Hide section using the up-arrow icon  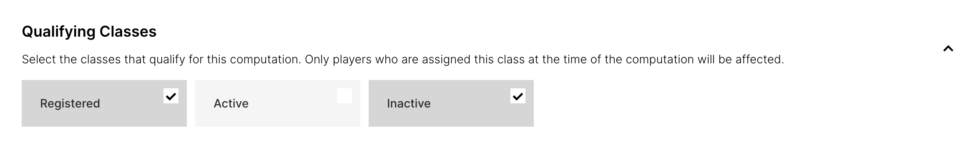coord(948,49)
